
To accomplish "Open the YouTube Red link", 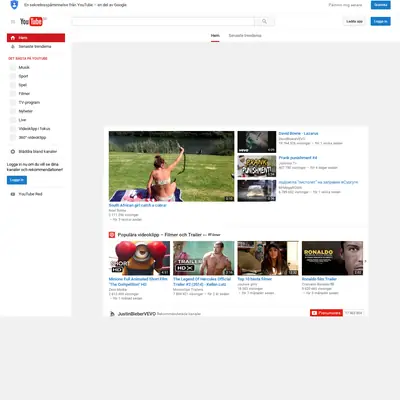I will (x=30, y=194).
